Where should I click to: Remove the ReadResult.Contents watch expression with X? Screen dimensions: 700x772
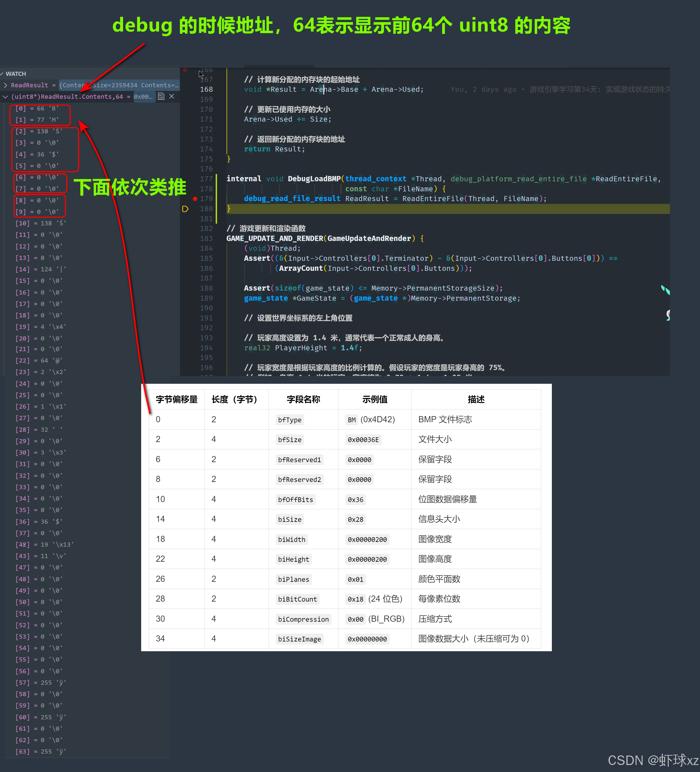[x=172, y=96]
